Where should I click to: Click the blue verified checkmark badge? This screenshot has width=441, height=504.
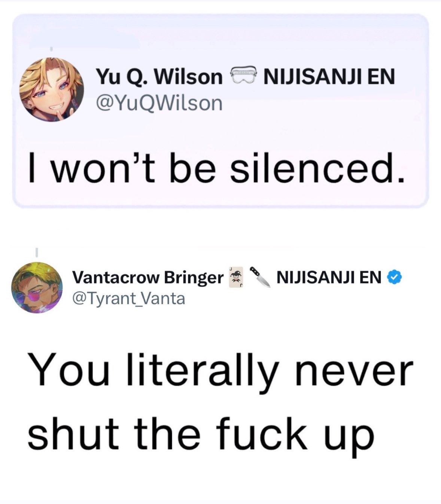(394, 277)
